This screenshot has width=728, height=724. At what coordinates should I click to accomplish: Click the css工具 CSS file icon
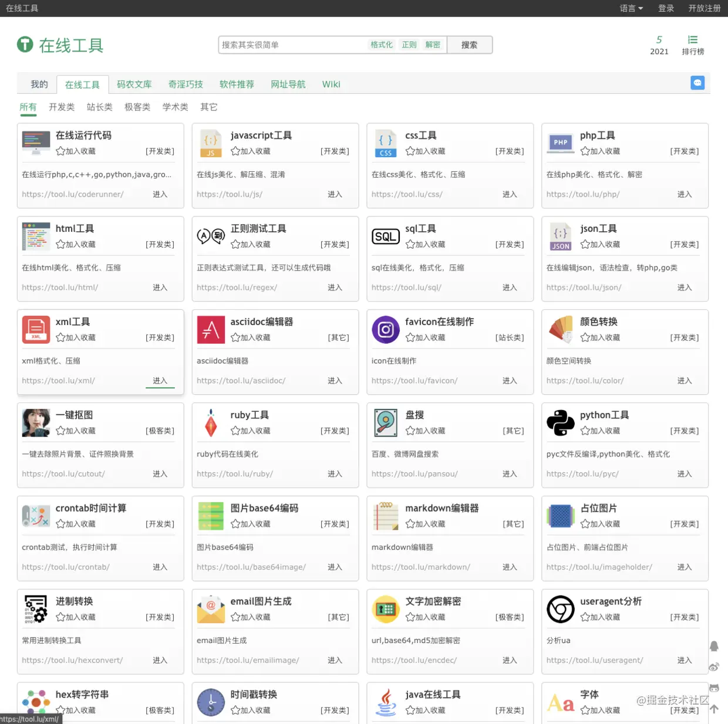point(386,143)
